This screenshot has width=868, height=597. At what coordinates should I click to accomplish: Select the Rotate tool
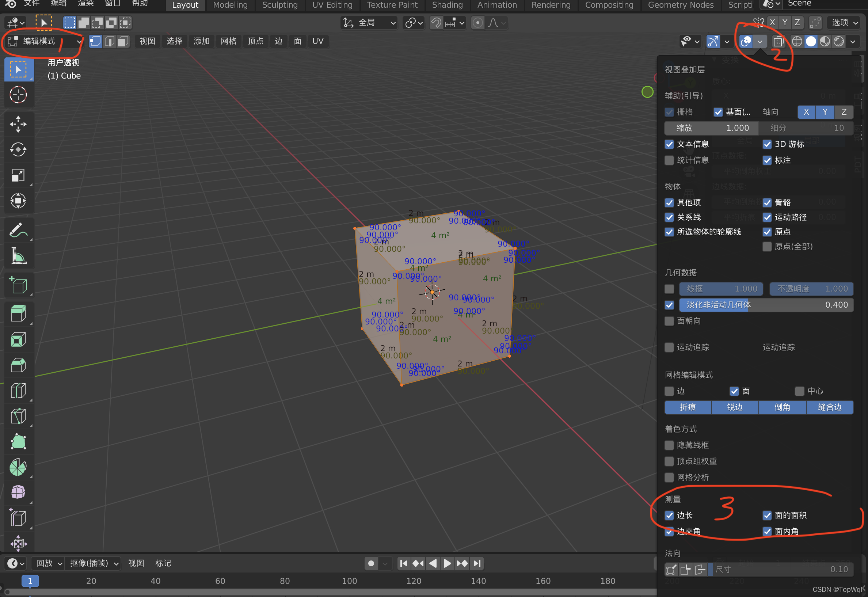18,150
